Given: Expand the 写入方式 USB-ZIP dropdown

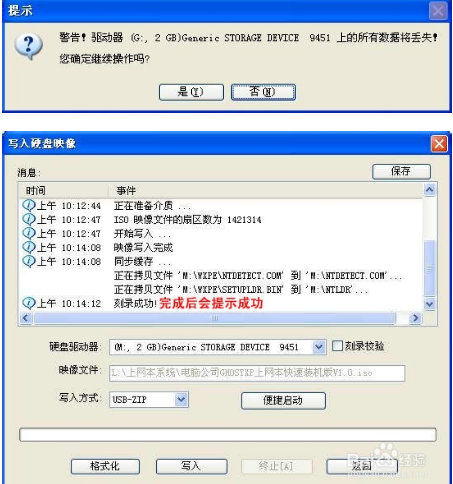Looking at the screenshot, I should (181, 399).
